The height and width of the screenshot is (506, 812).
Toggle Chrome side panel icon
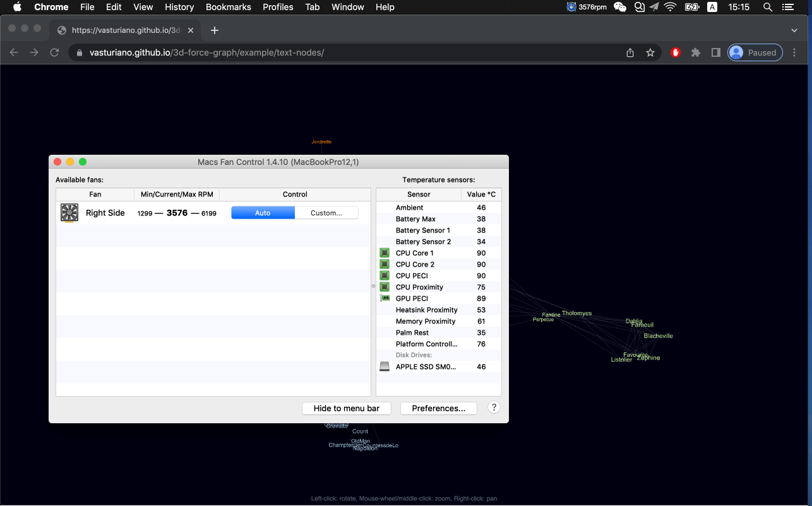coord(715,52)
